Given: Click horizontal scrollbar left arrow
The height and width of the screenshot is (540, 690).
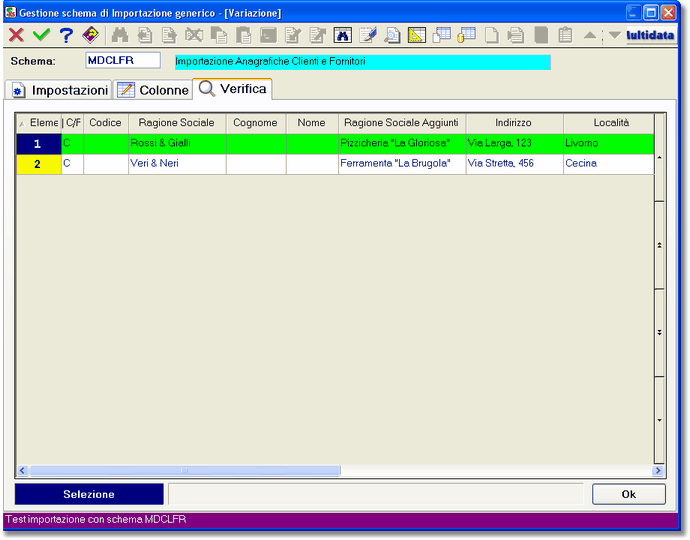Looking at the screenshot, I should (x=22, y=470).
